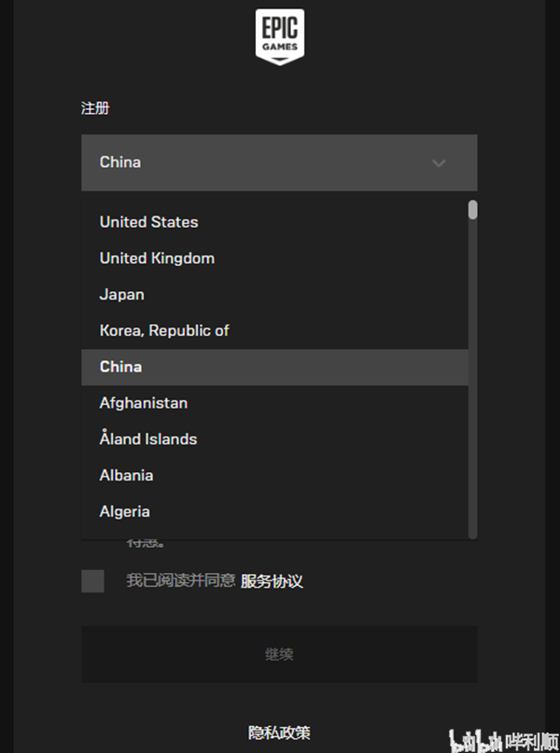
Task: Click the country list scrollbar thumb
Action: (473, 210)
